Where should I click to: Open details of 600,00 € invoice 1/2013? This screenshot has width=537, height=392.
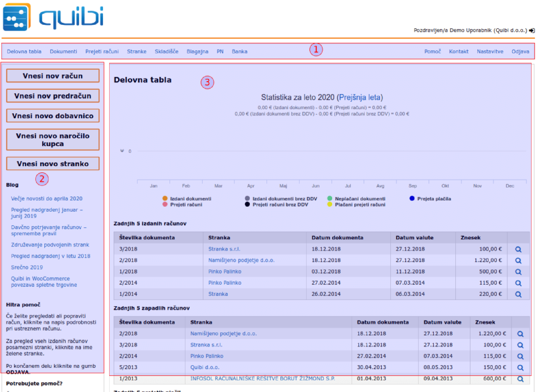(x=520, y=379)
